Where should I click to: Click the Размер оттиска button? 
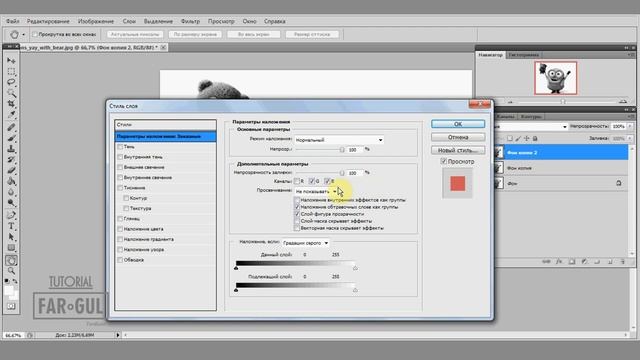312,34
